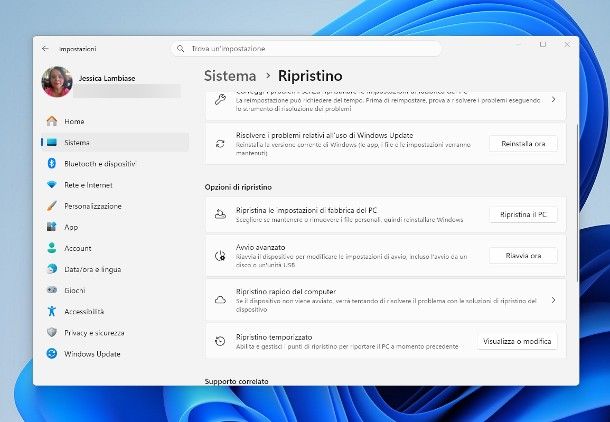The width and height of the screenshot is (610, 422).
Task: Click the cloud icon for Ripristino rapido
Action: pyautogui.click(x=220, y=300)
